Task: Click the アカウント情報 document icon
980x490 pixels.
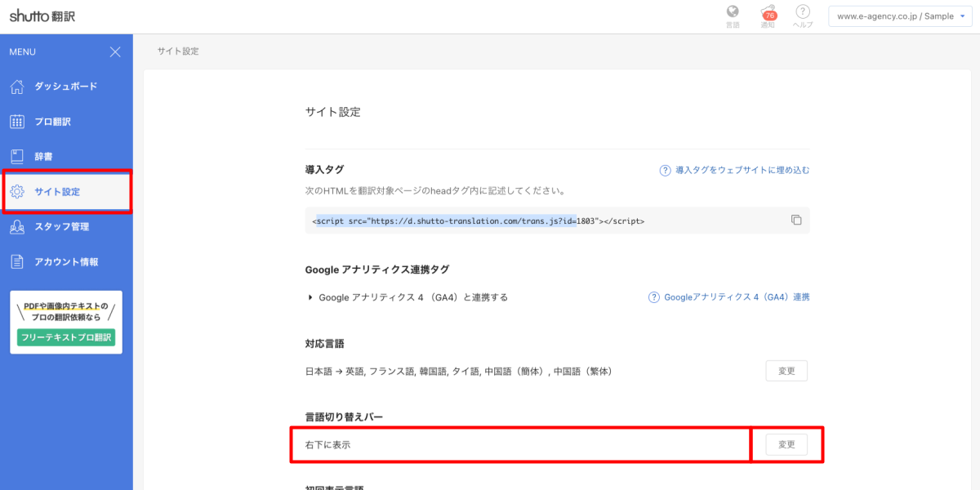Action: [17, 262]
